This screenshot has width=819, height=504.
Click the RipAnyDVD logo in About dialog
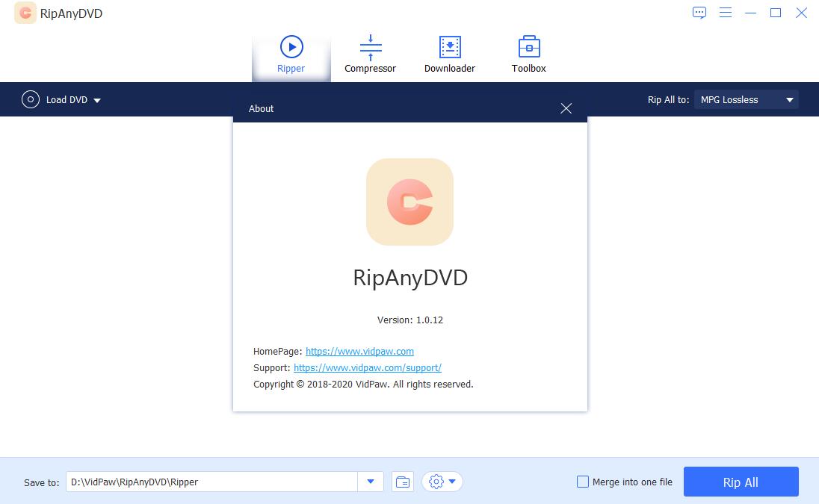(x=409, y=202)
